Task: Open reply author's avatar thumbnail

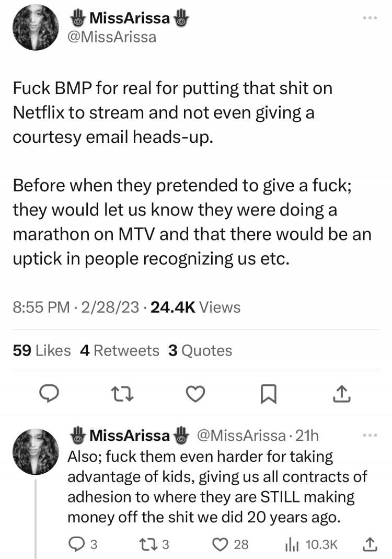Action: point(36,452)
